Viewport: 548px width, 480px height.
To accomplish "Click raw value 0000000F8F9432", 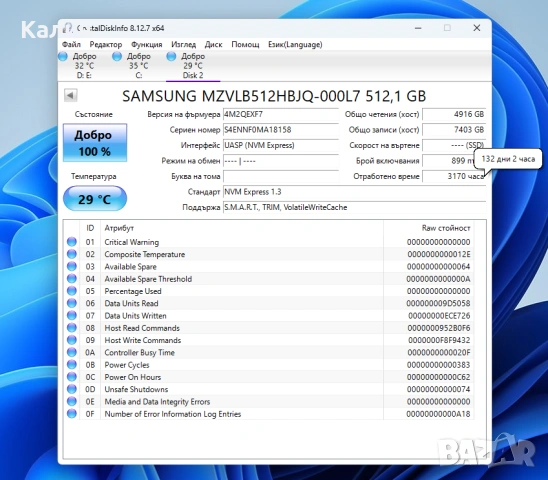I will point(439,340).
